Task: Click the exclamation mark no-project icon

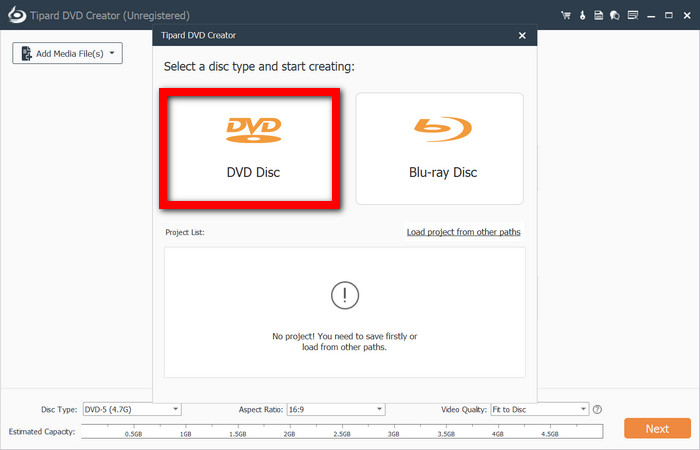Action: click(x=345, y=295)
